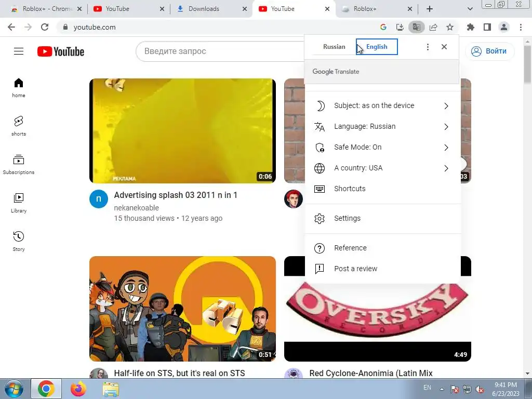Screen dimensions: 532x399
Task: Select Russian in the translate popup
Action: [334, 47]
